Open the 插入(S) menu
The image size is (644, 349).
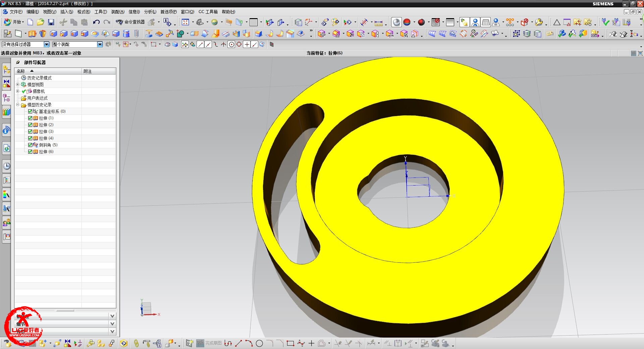click(x=66, y=12)
